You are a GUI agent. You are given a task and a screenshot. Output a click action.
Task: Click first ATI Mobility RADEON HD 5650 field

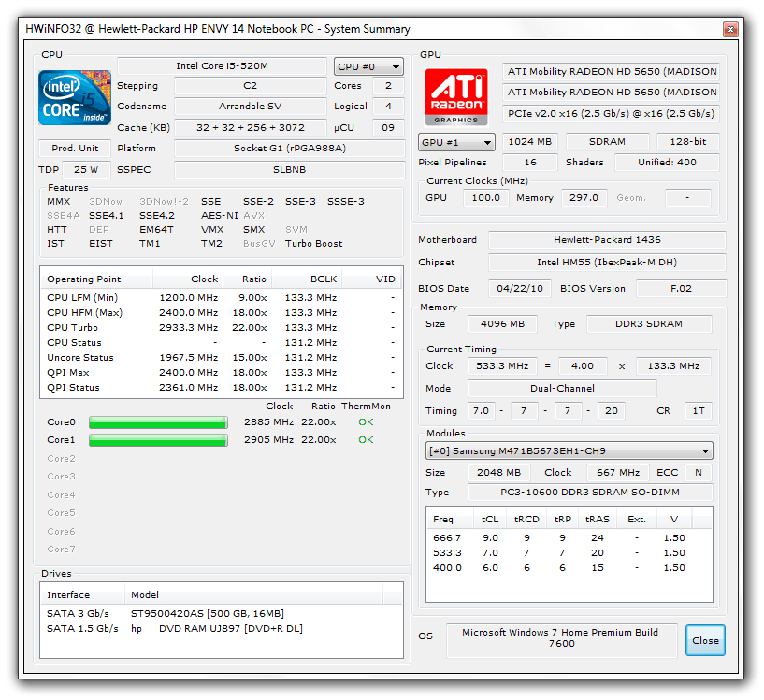611,72
